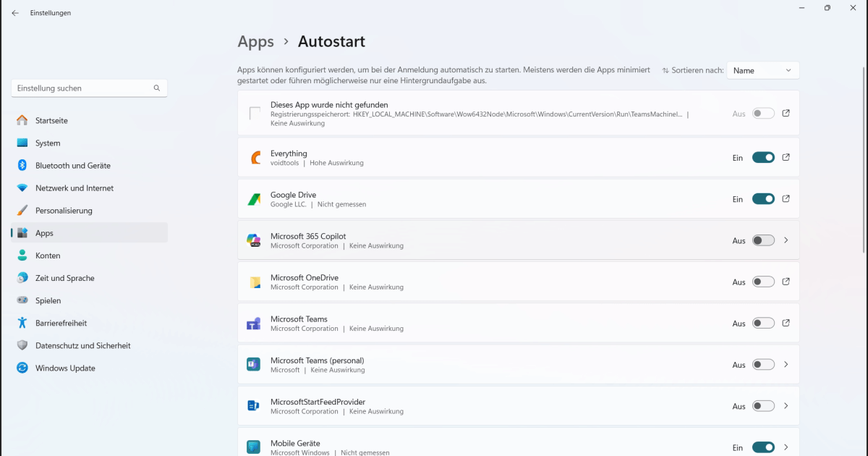The height and width of the screenshot is (456, 868).
Task: Turn off Everything autostart toggle
Action: click(x=763, y=158)
